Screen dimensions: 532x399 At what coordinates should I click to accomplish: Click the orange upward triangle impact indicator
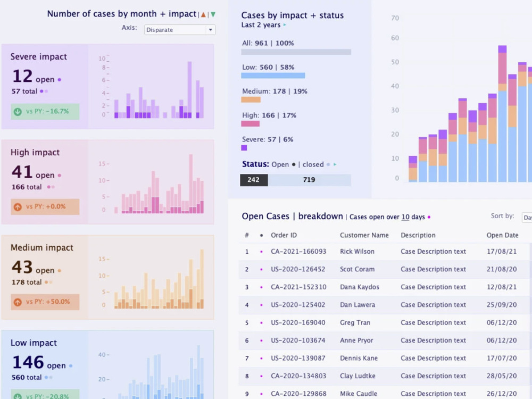(203, 14)
